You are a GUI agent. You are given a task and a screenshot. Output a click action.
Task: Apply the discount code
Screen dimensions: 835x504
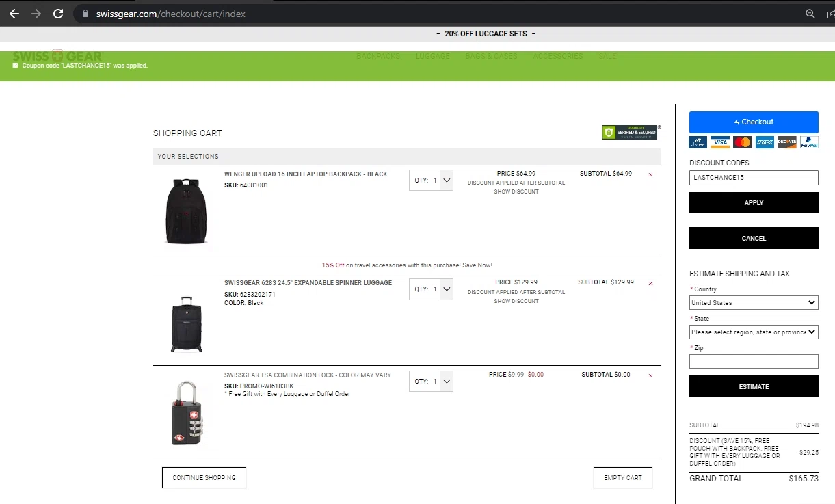pyautogui.click(x=754, y=203)
